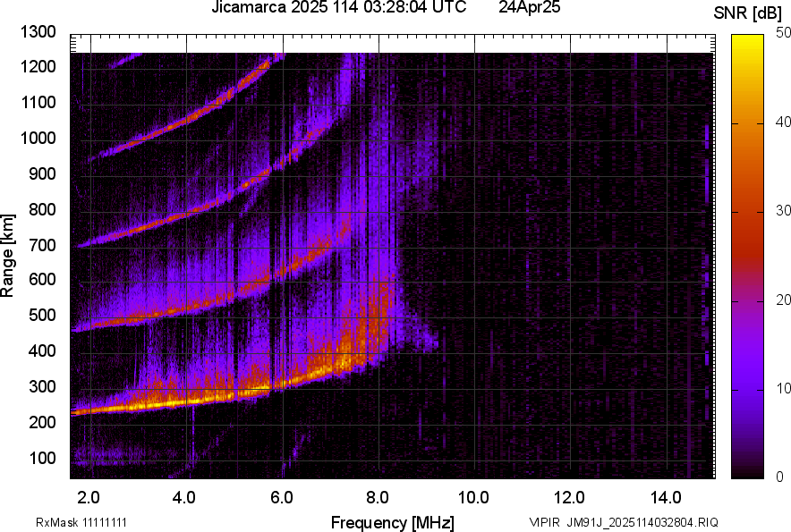Click the 20 colorbar tick label
The image size is (791, 532).
pos(784,300)
